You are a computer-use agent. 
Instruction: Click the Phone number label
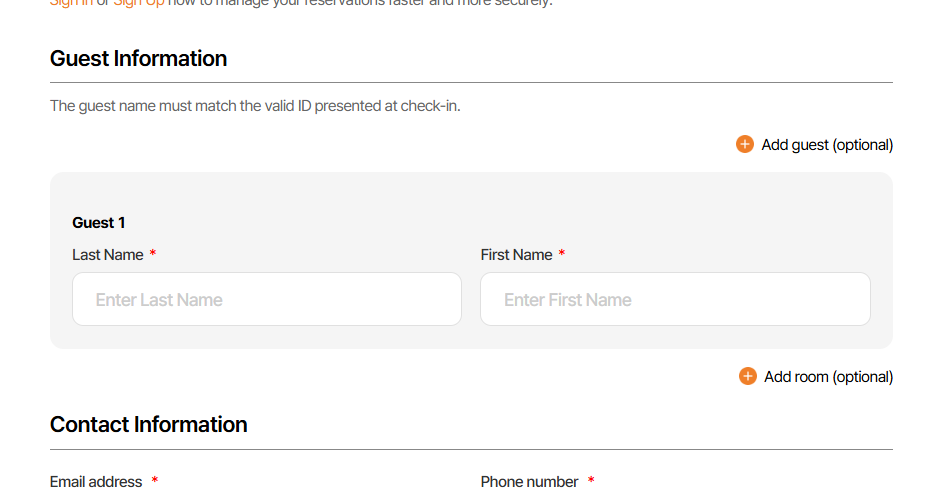[x=529, y=482]
